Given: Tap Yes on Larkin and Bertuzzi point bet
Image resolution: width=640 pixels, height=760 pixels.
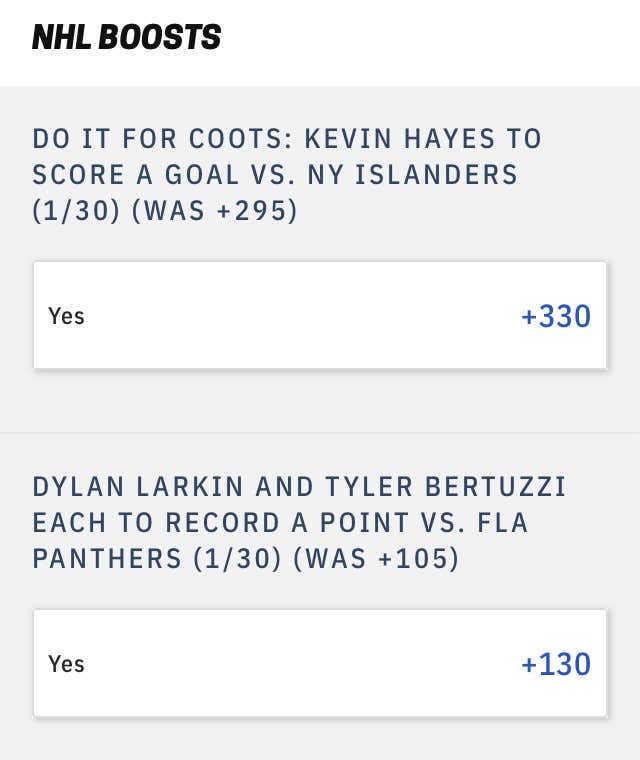Looking at the screenshot, I should (66, 664).
